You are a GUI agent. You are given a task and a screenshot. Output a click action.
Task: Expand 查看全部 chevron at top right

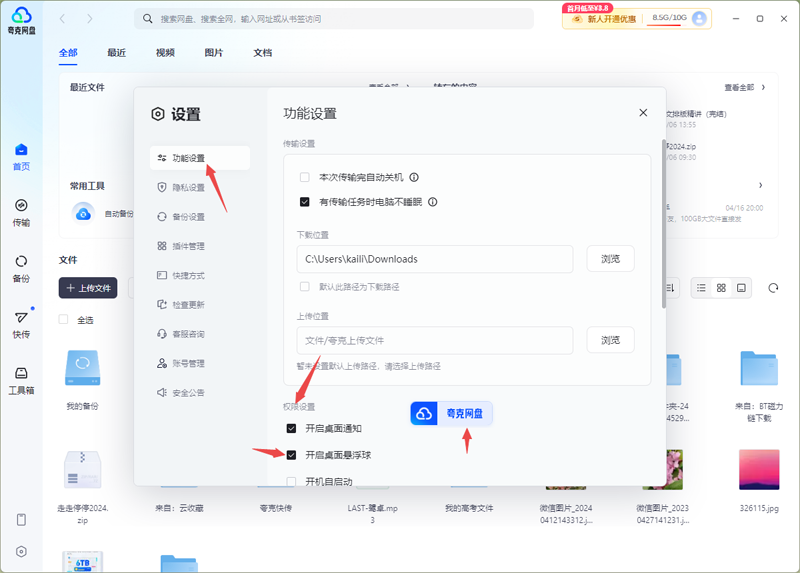pos(763,87)
